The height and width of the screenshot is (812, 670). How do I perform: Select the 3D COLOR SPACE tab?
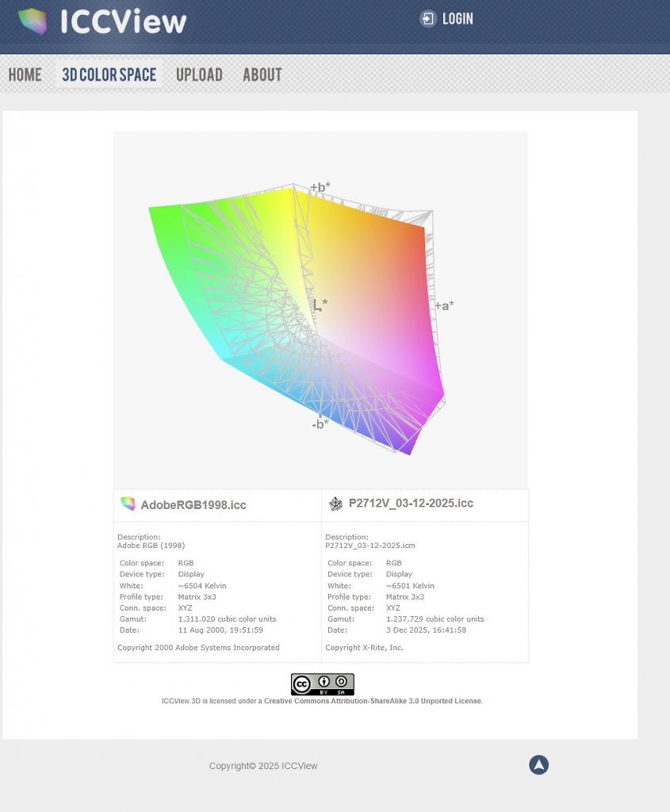pos(109,75)
